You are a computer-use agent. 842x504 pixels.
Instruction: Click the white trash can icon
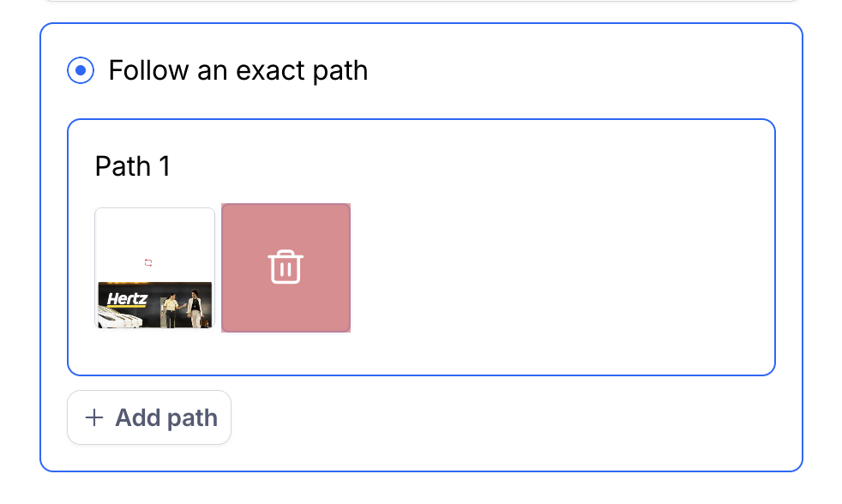286,267
